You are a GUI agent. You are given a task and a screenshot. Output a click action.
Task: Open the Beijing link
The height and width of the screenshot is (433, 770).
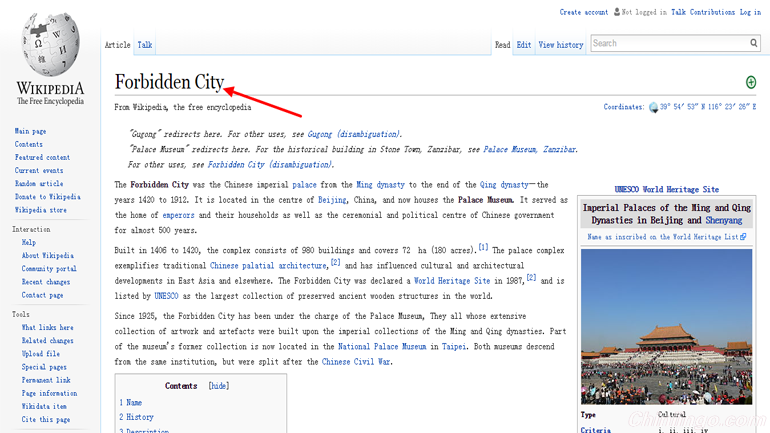point(332,200)
